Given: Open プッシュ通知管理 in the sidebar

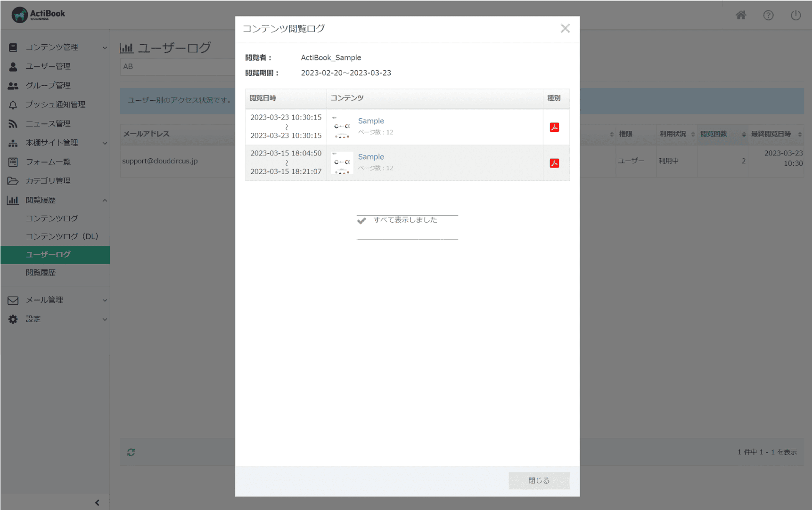Looking at the screenshot, I should tap(56, 105).
